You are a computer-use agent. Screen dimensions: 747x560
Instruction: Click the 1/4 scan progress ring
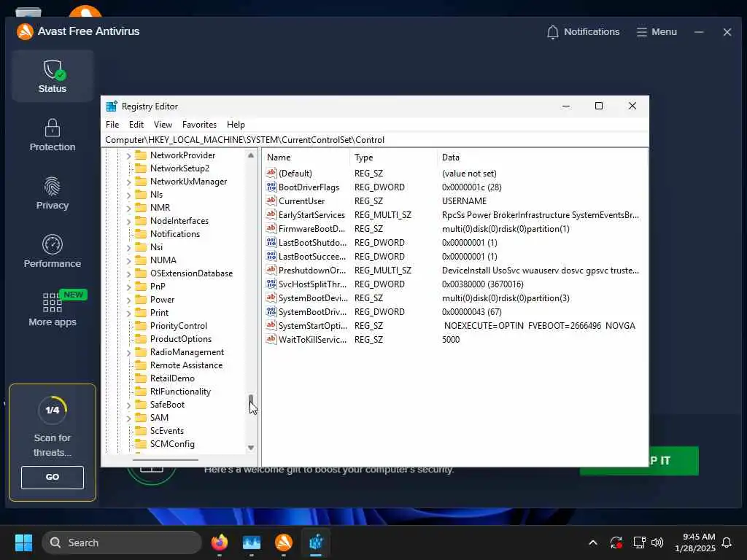pyautogui.click(x=53, y=410)
